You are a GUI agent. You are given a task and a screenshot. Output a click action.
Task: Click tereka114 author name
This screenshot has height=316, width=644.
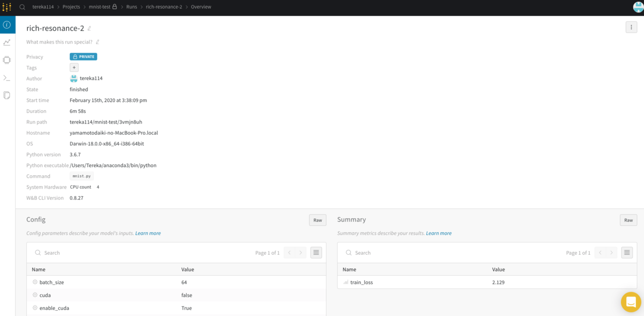(x=91, y=78)
